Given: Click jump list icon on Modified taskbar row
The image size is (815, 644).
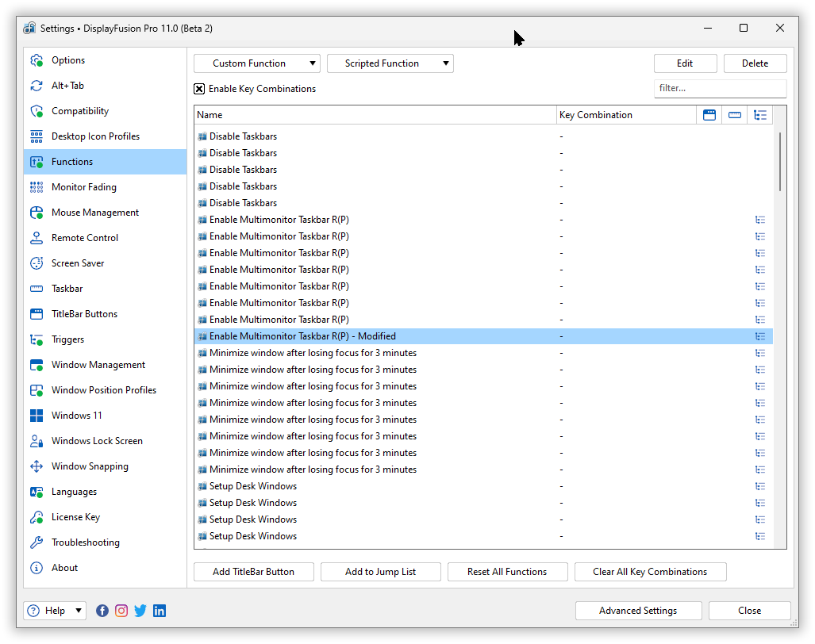Looking at the screenshot, I should tap(760, 336).
